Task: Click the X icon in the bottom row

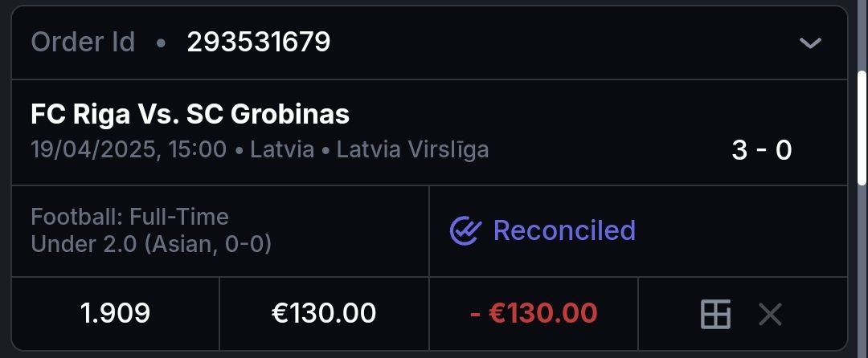Action: click(x=770, y=314)
